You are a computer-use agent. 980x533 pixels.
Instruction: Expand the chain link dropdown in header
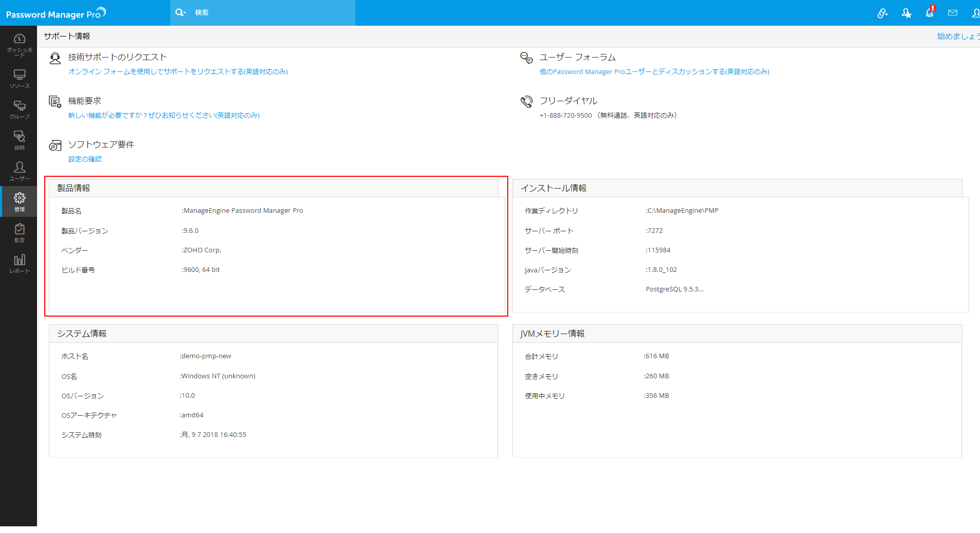pyautogui.click(x=882, y=13)
